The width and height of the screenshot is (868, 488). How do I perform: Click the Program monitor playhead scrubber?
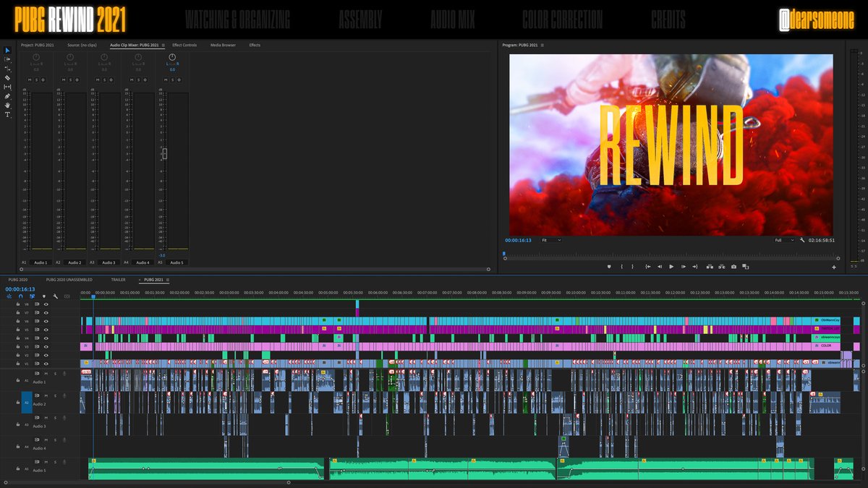504,253
